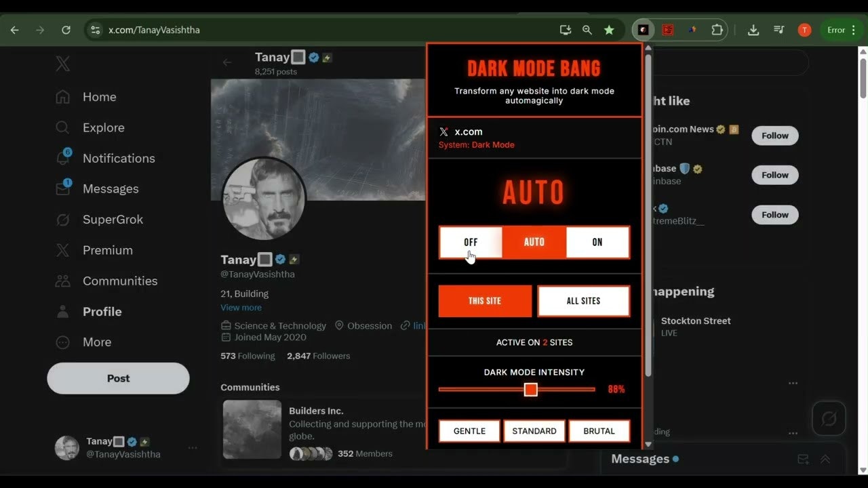Click the Post button
Viewport: 868px width, 488px height.
tap(118, 378)
